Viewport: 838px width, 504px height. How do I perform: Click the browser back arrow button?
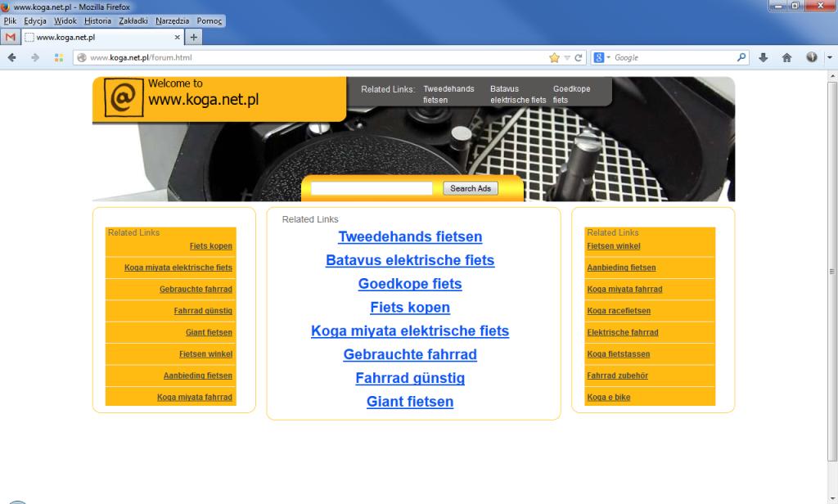coord(12,57)
